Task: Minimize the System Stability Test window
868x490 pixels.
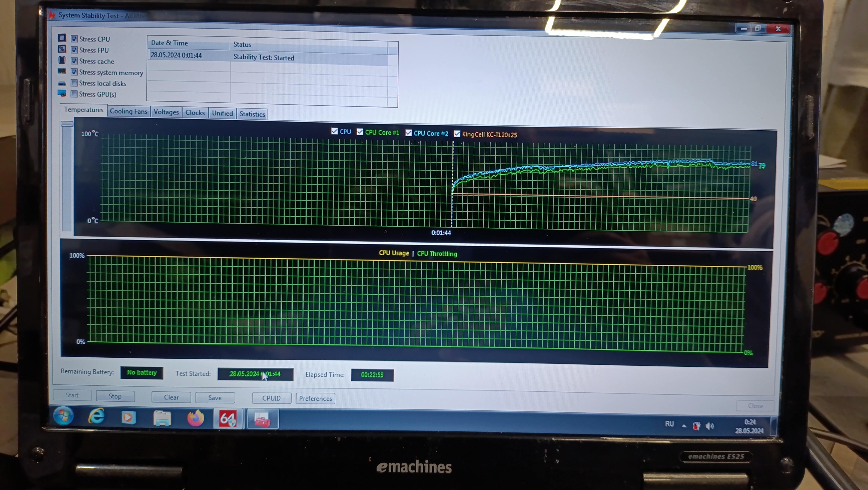Action: click(x=744, y=29)
